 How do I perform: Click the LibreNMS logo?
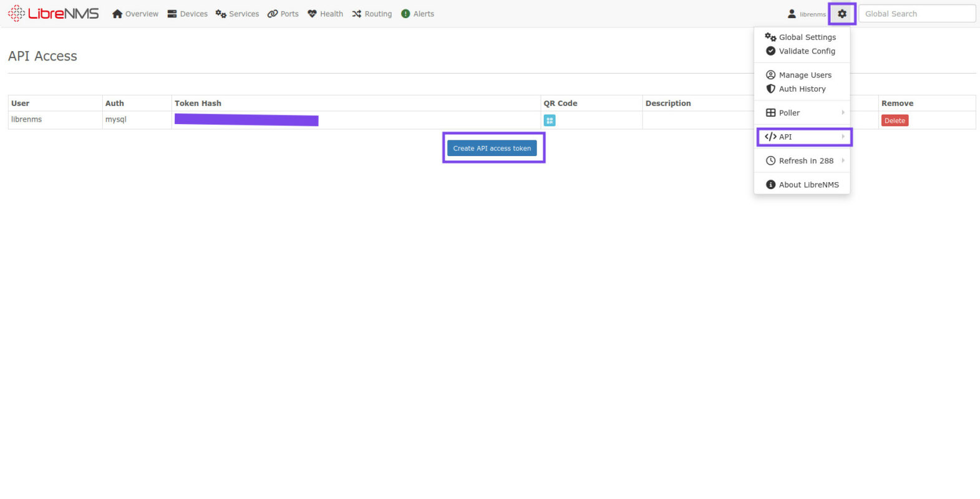pos(53,13)
